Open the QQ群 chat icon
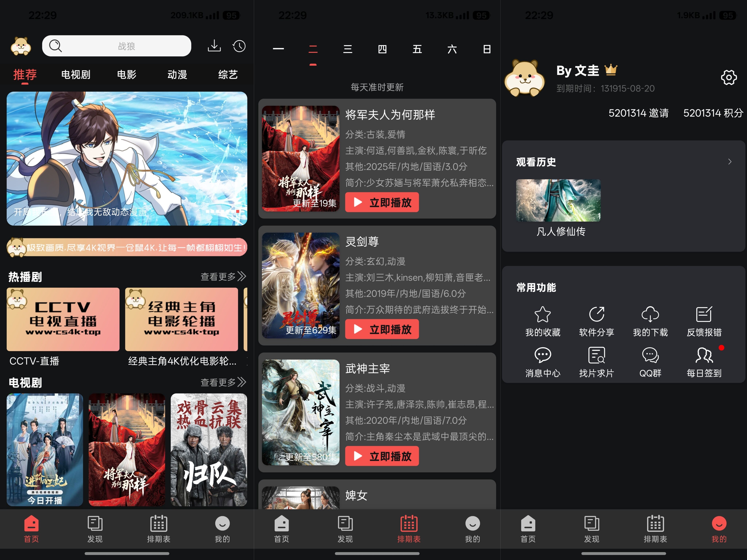 pyautogui.click(x=650, y=355)
